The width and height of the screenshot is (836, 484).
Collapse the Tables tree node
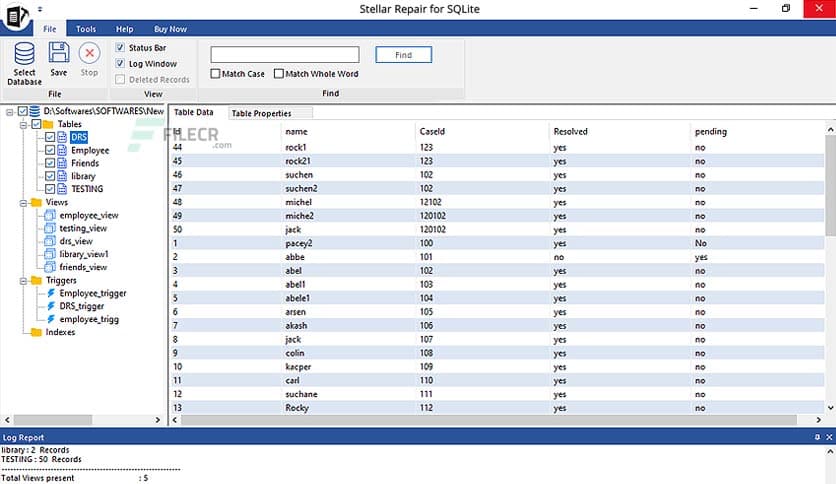[x=23, y=125]
